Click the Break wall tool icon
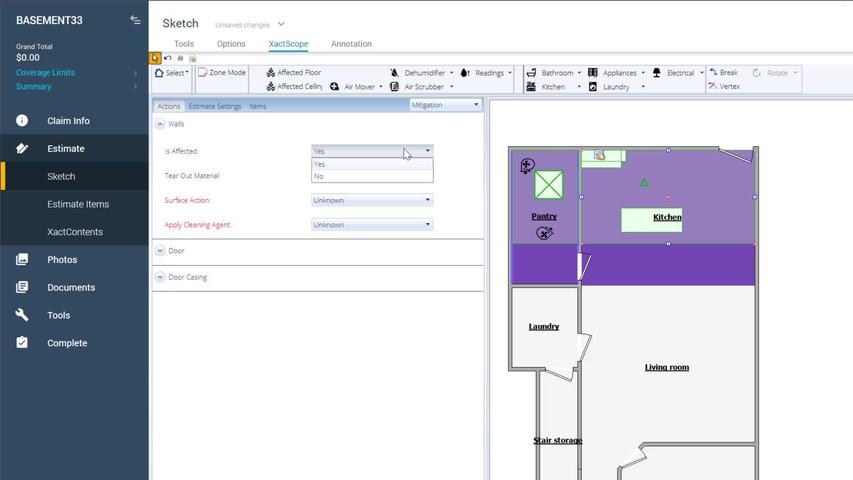Screen dimensions: 853x480 click(713, 72)
